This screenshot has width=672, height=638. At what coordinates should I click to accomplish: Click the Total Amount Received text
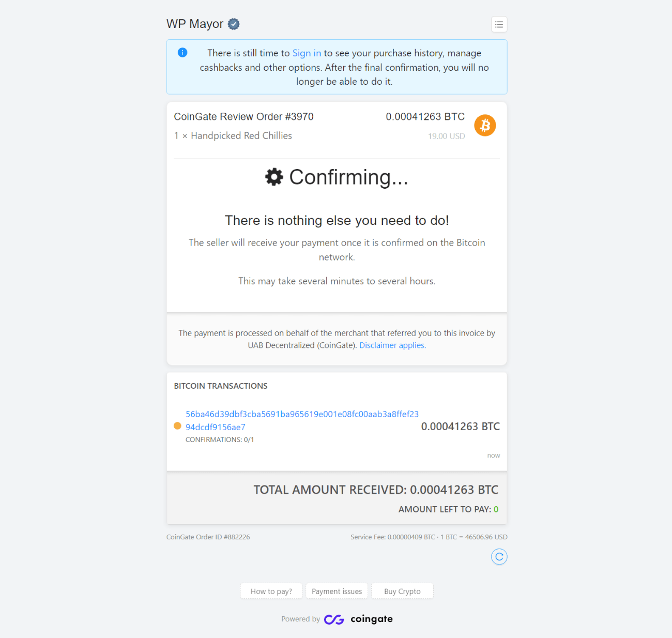tap(376, 490)
